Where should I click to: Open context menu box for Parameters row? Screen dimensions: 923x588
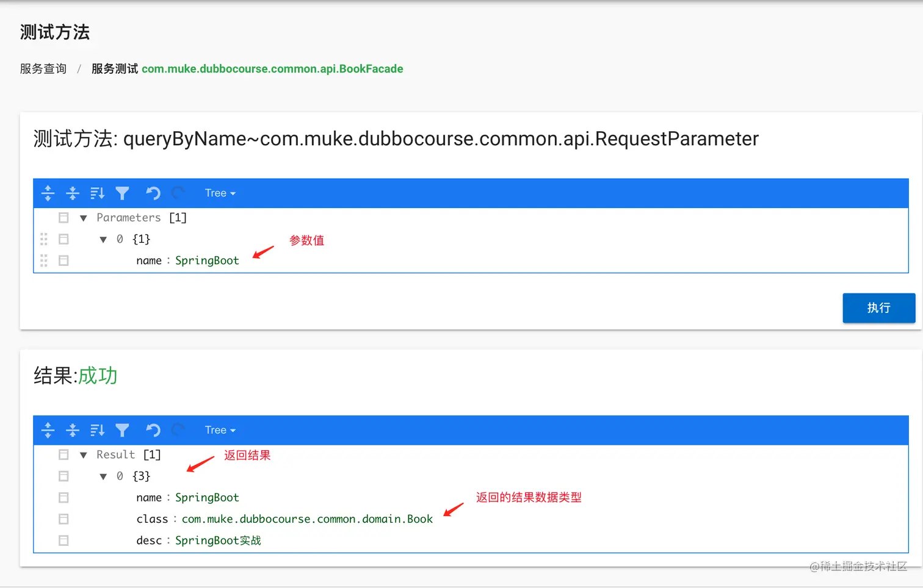point(63,218)
